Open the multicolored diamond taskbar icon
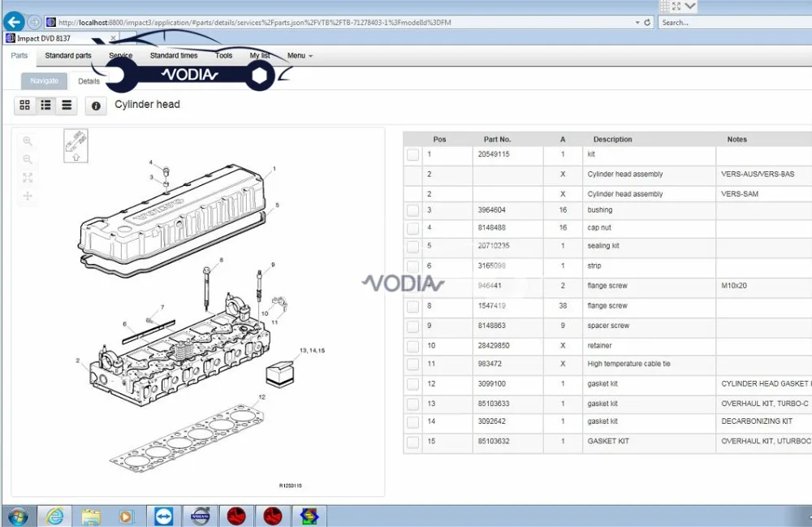This screenshot has width=812, height=527. [309, 516]
